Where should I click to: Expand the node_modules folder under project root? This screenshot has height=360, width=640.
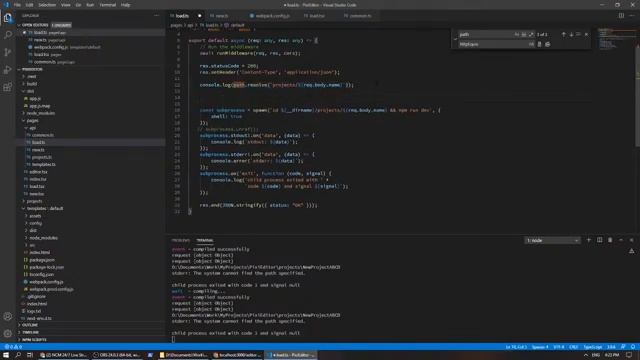click(40, 113)
